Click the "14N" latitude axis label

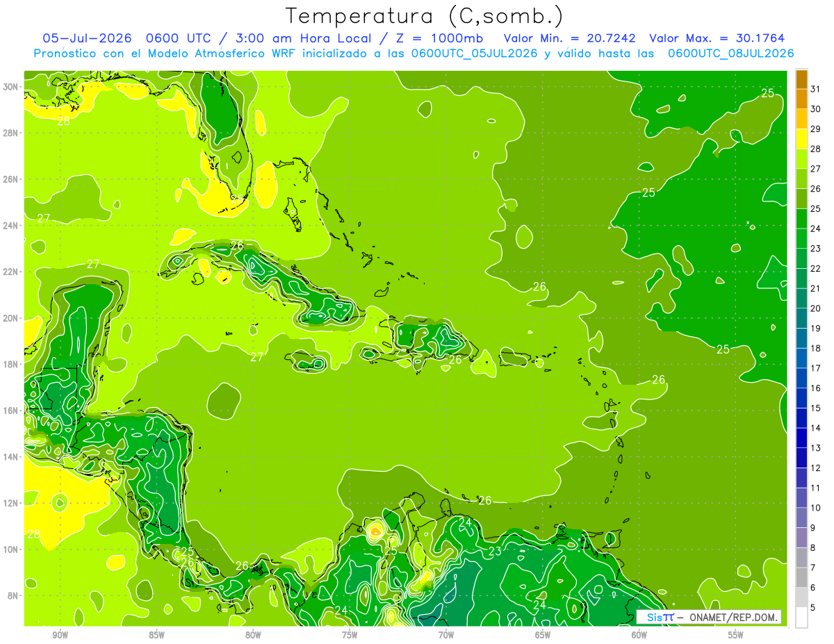pos(12,457)
